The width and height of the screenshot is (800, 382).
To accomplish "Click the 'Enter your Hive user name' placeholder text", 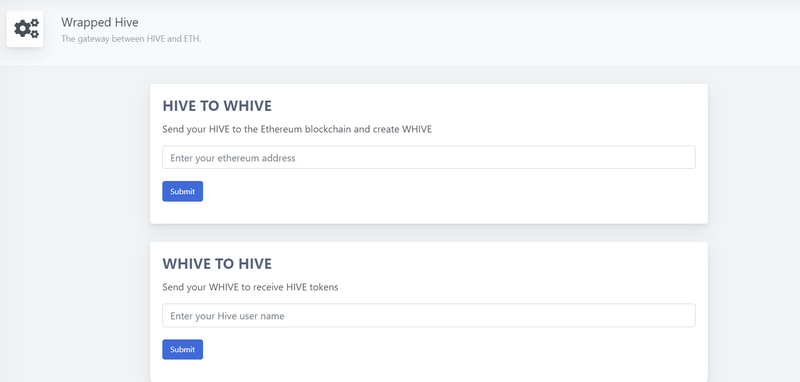I will point(227,316).
